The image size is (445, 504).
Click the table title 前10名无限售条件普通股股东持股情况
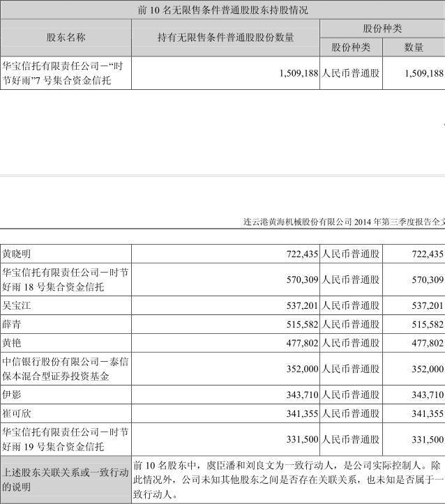(222, 10)
